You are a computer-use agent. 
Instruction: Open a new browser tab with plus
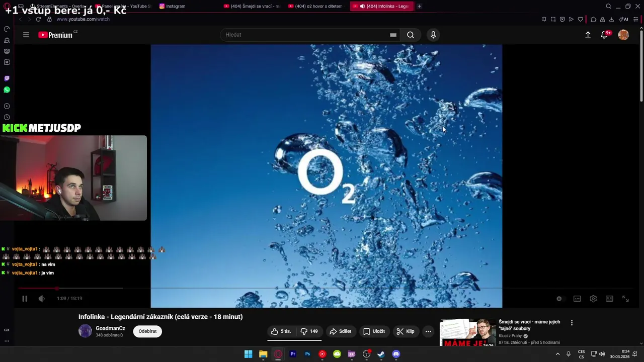click(419, 6)
